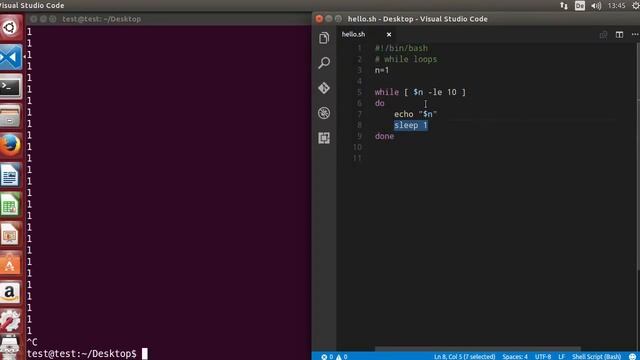Open the Explorer view in VS Code

pos(324,38)
